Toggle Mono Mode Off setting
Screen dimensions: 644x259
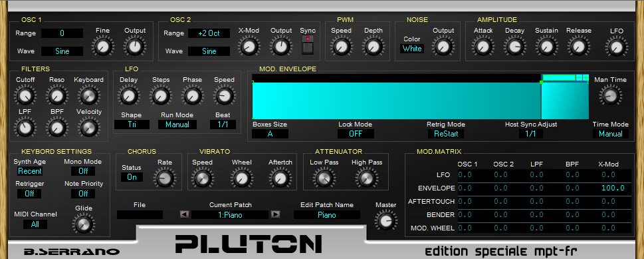(83, 171)
